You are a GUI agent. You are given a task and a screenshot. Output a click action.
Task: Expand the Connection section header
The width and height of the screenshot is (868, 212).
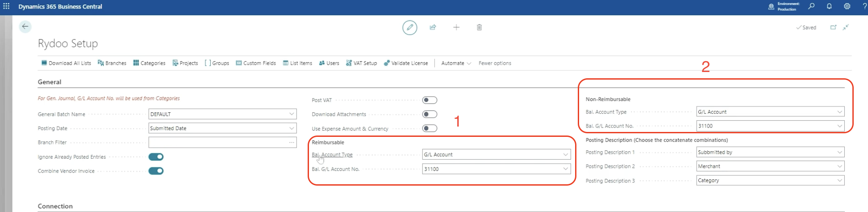click(x=55, y=206)
